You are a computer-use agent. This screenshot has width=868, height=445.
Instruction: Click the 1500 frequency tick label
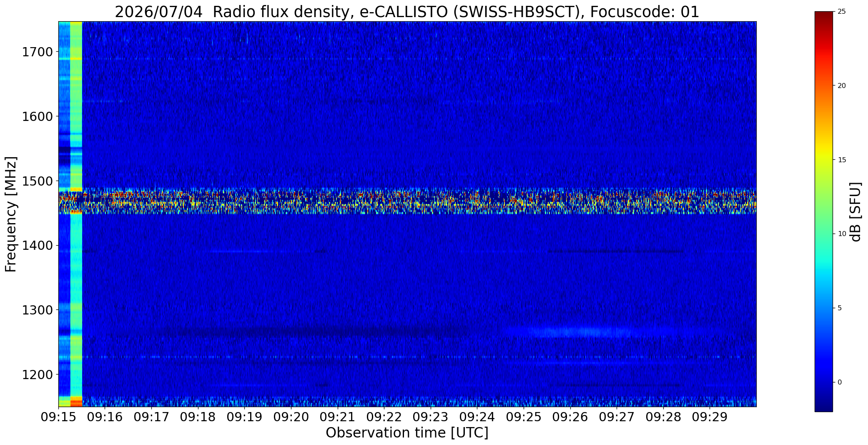click(x=37, y=181)
